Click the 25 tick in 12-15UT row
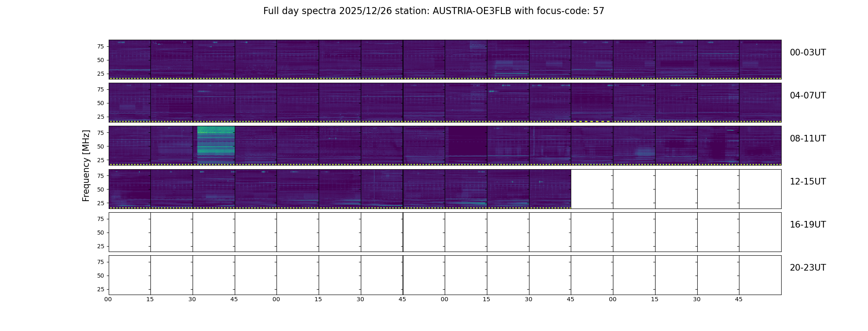The height and width of the screenshot is (331, 868). (x=100, y=203)
